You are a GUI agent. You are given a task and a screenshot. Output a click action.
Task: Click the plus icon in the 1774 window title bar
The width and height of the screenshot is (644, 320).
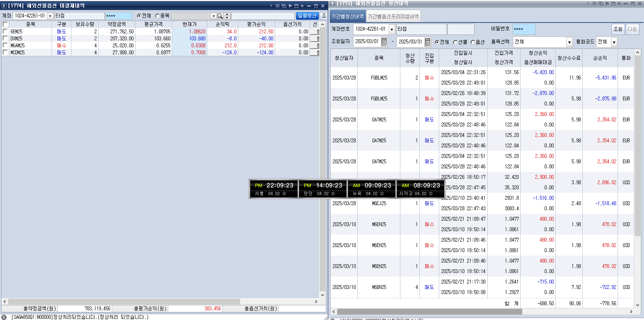302,6
